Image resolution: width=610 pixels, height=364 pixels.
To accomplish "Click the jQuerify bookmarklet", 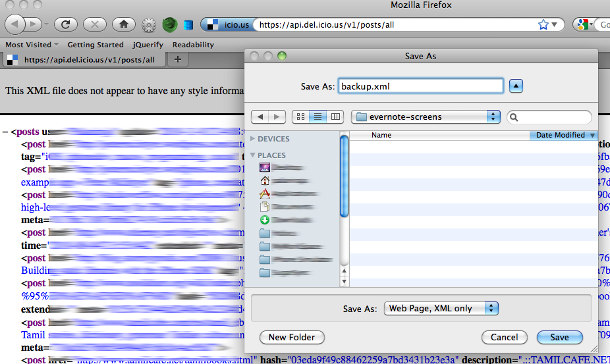I will 148,45.
